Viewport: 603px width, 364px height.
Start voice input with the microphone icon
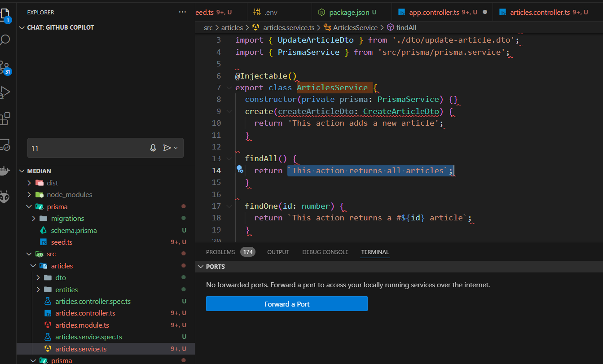tap(153, 148)
